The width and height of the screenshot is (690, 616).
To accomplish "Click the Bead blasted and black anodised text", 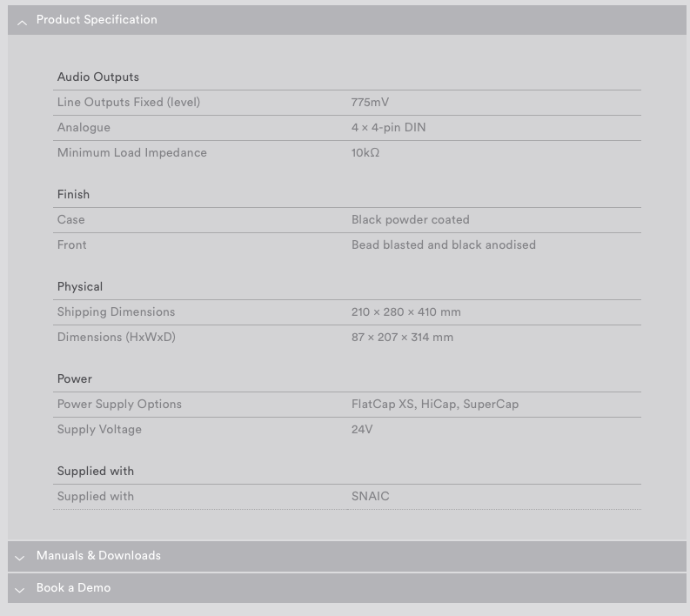I will coord(443,245).
